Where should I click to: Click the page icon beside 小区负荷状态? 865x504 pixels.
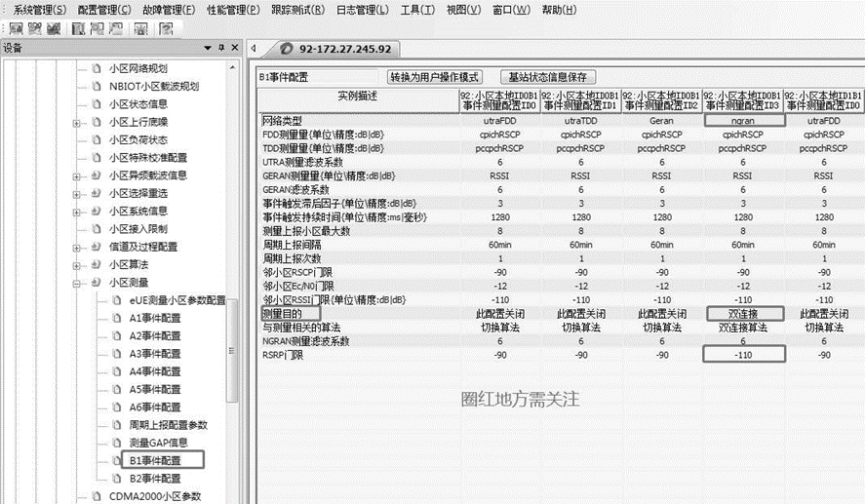pyautogui.click(x=98, y=139)
